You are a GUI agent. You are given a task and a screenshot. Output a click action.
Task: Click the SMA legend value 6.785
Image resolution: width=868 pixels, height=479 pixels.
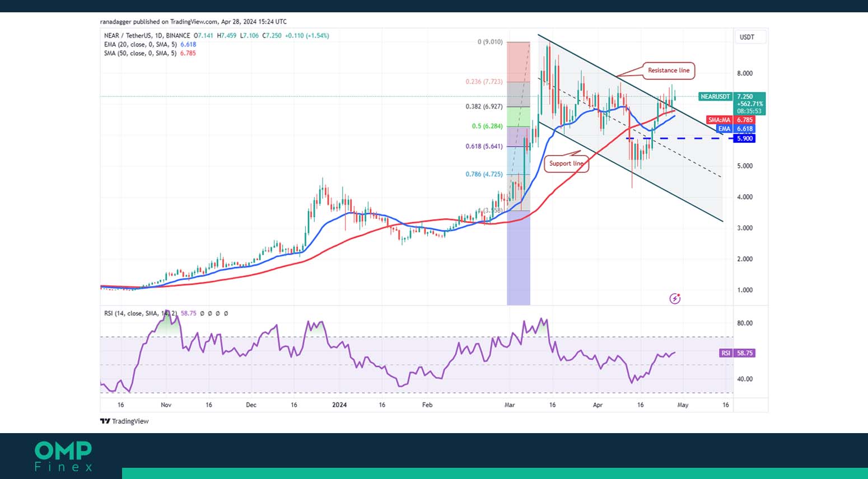click(188, 54)
